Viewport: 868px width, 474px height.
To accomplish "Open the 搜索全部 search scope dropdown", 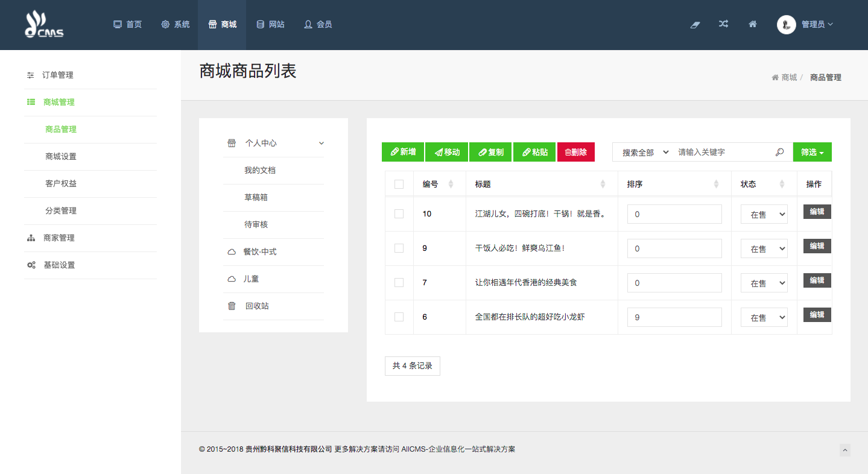I will 645,153.
